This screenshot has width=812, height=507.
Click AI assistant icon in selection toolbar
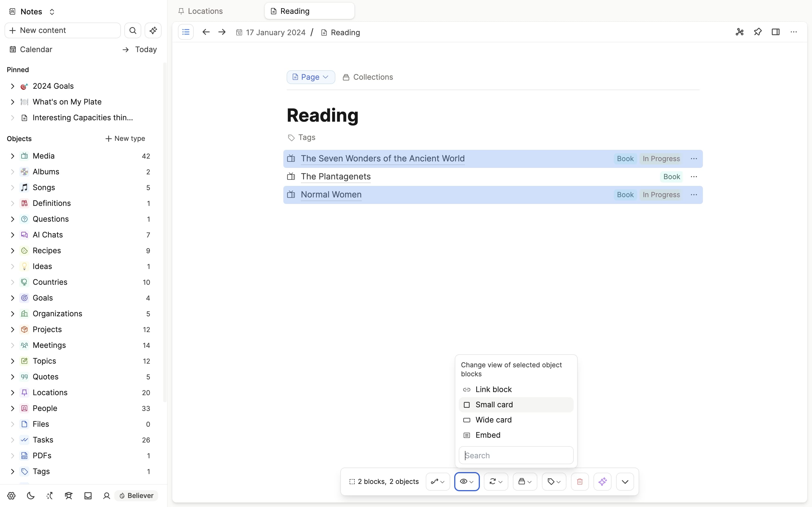click(602, 482)
